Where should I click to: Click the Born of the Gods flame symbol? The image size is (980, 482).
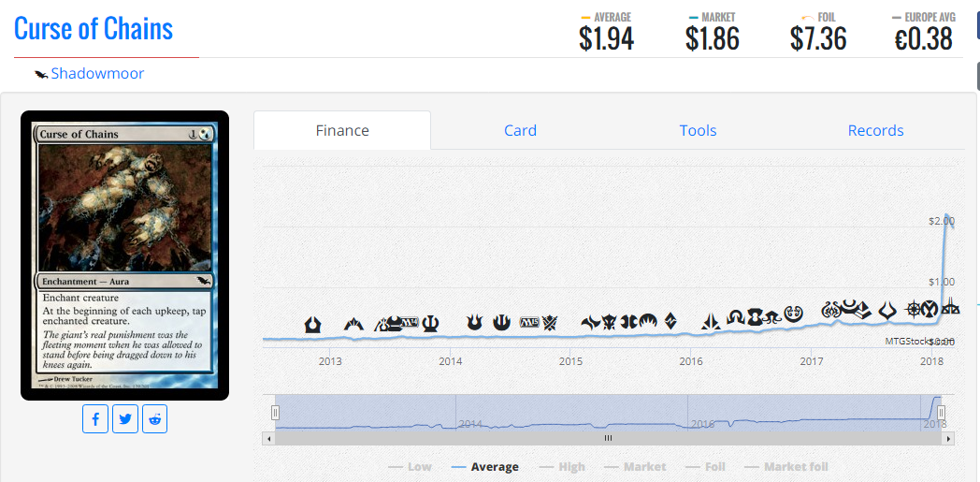[475, 322]
